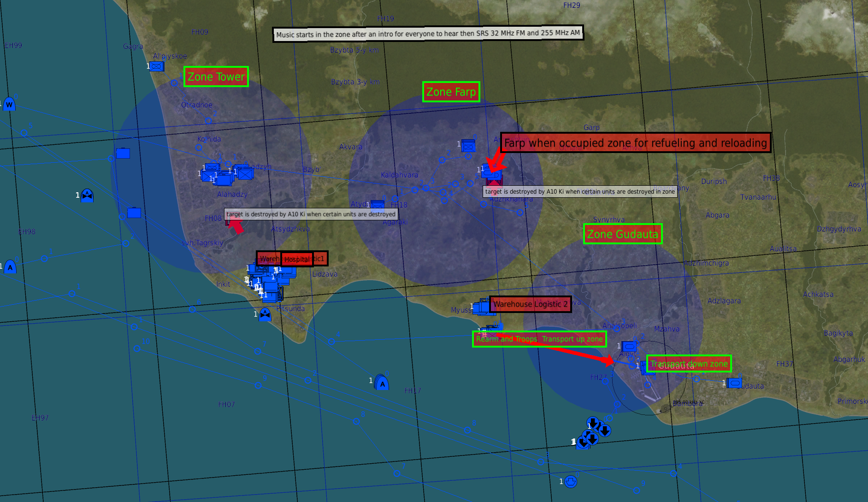
Task: Click the 'Otradnoe' town label
Action: 197,105
